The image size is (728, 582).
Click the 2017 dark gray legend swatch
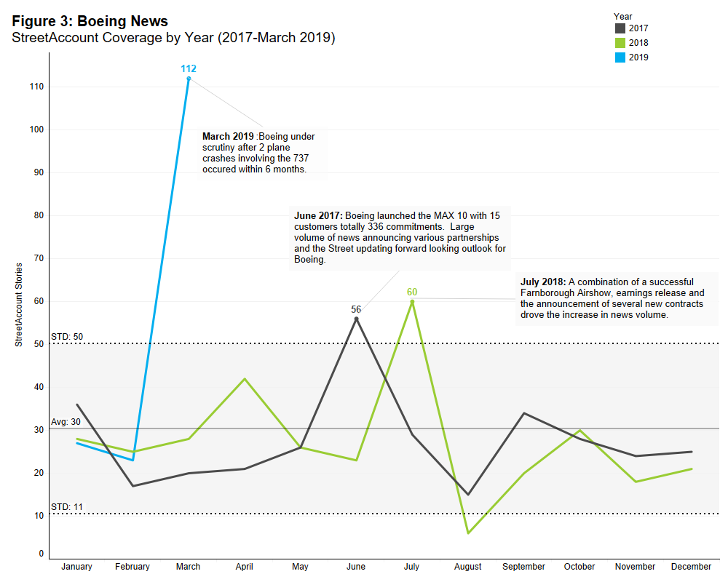pos(620,28)
